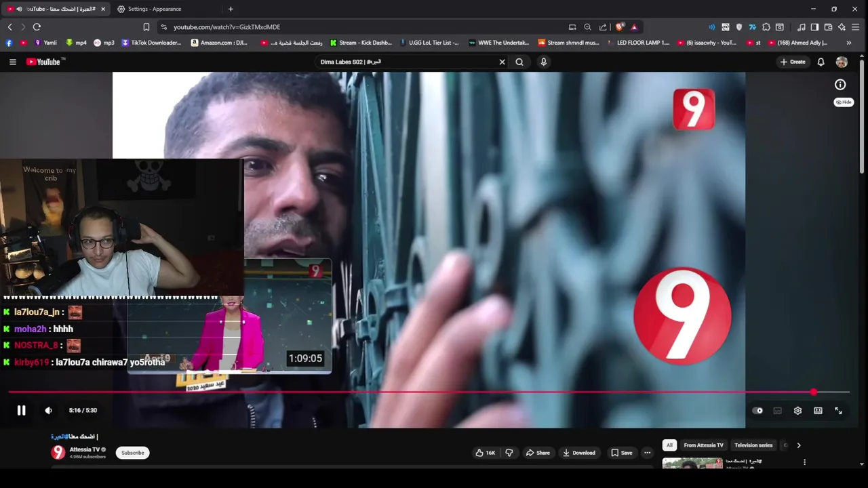Open Brave Shields lion icon
868x488 pixels.
pyautogui.click(x=619, y=27)
